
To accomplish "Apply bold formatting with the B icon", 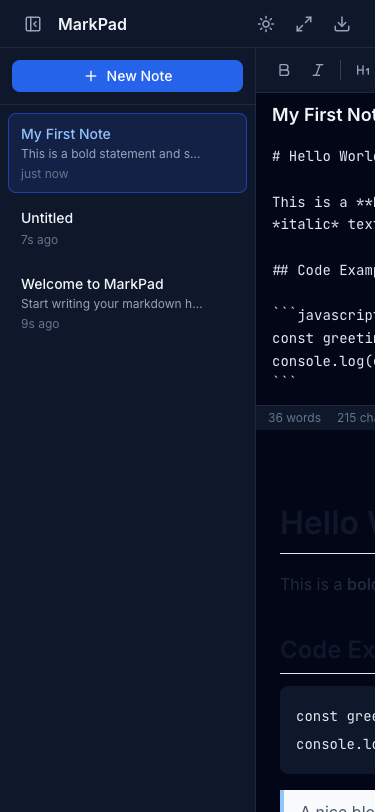I will (284, 70).
